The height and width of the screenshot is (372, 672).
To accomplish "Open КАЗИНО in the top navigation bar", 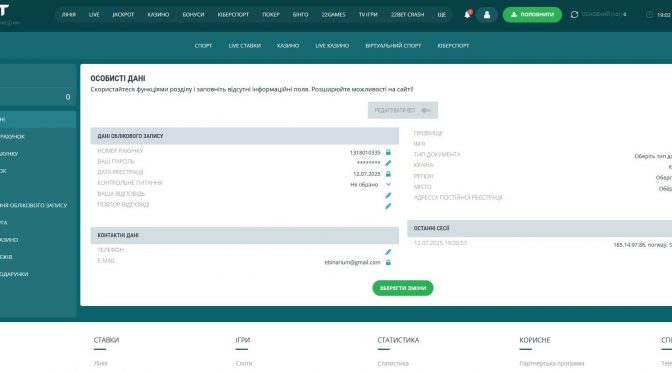I will coord(158,15).
